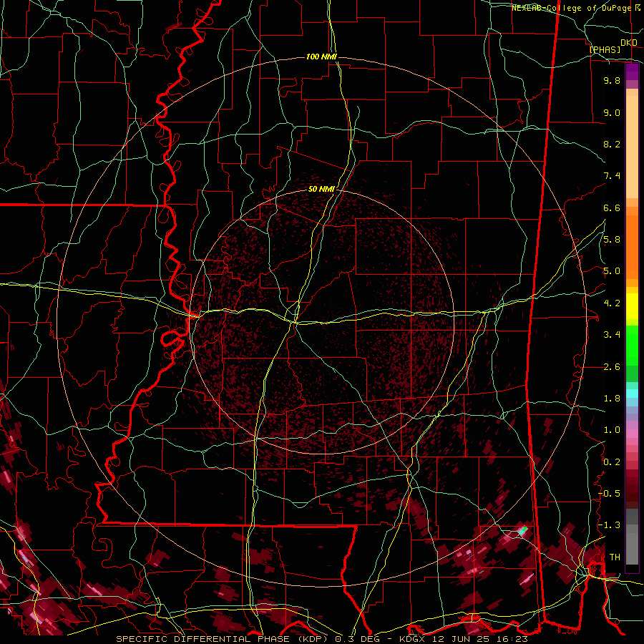Click the 4.2 value on the scale
The width and height of the screenshot is (644, 644).
click(612, 303)
